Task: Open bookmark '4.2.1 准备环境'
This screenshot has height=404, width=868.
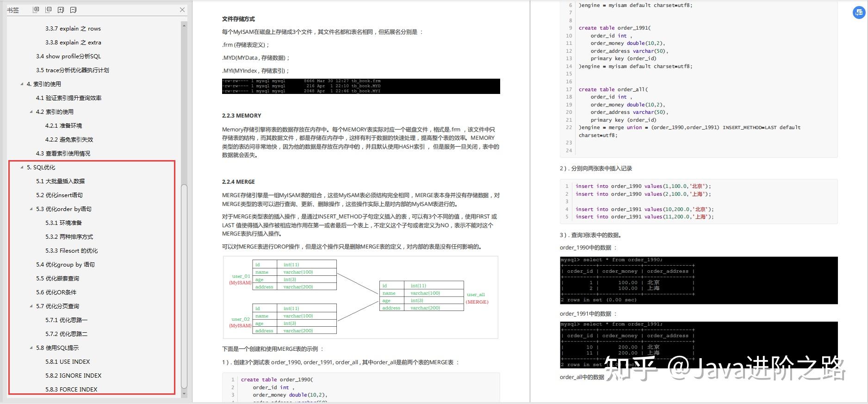Action: 63,126
